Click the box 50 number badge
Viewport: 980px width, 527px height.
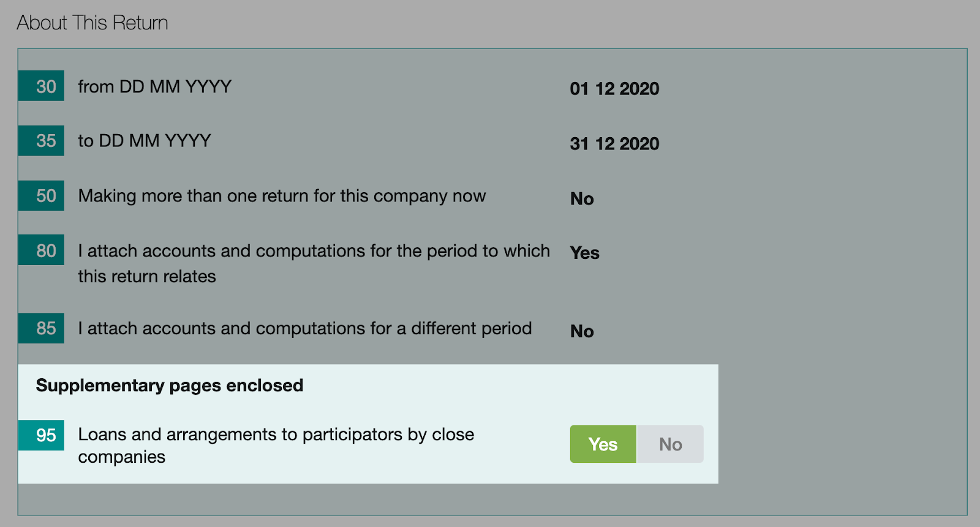[41, 196]
